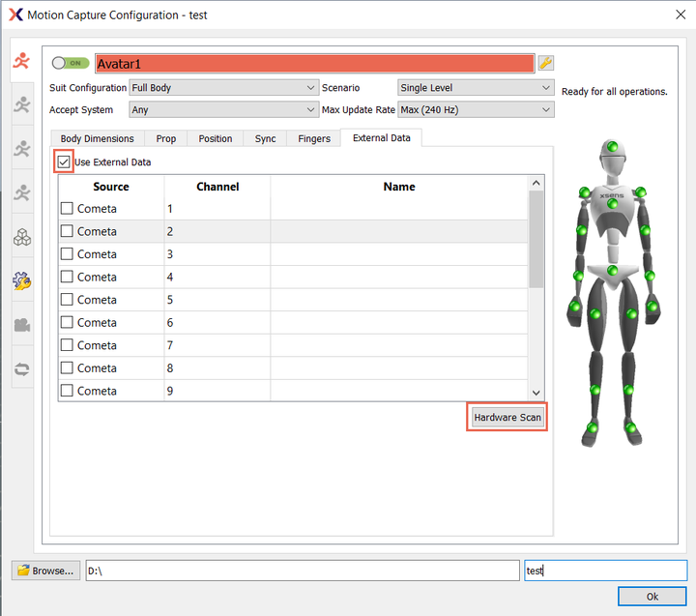Close the Motion Capture Configuration window
Screen dimensions: 696x616
(x=681, y=15)
